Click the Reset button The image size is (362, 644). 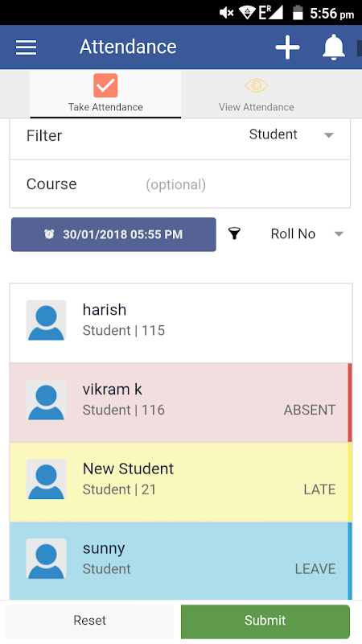coord(89,620)
